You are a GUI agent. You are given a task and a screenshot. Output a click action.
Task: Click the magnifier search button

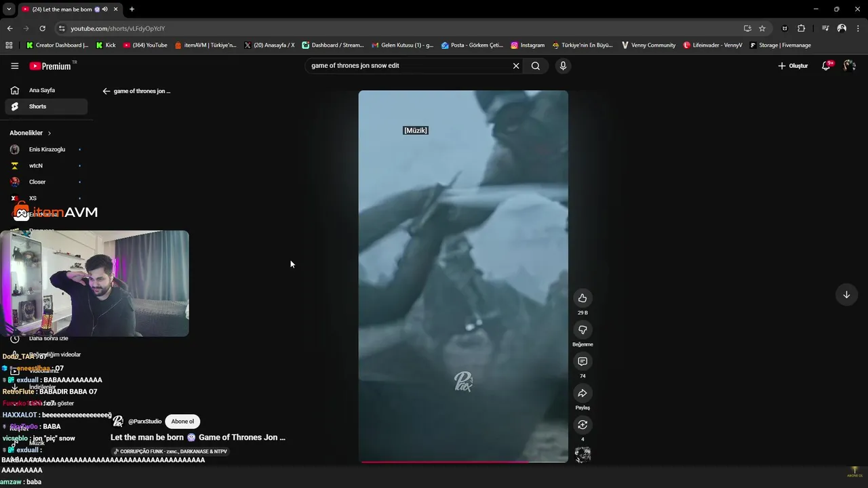click(x=536, y=66)
